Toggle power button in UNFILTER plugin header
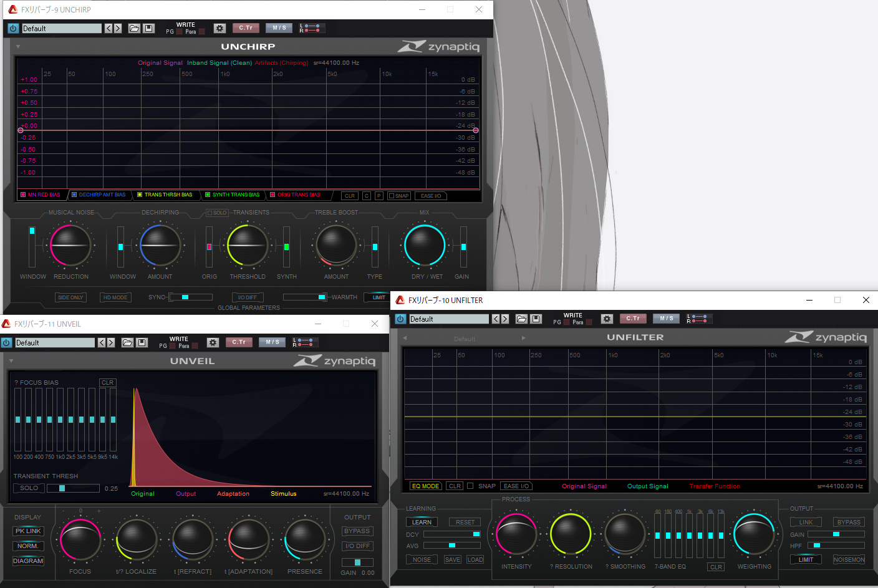Viewport: 878px width, 588px height. tap(400, 319)
